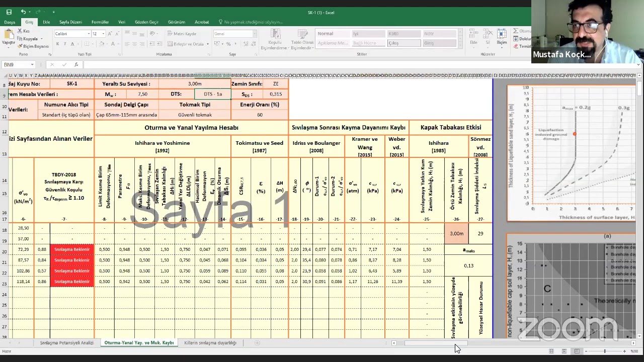Toggle underline (A) formatting
644x362 pixels.
[71, 44]
